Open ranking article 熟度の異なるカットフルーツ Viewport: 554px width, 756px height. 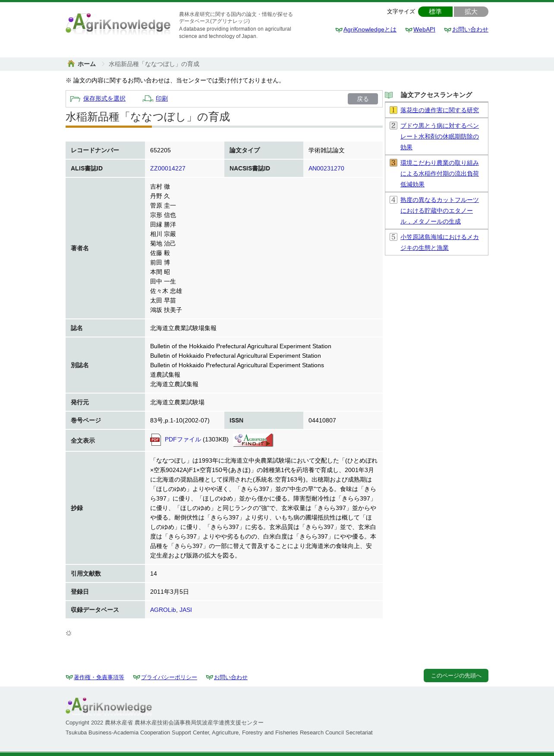tap(440, 211)
